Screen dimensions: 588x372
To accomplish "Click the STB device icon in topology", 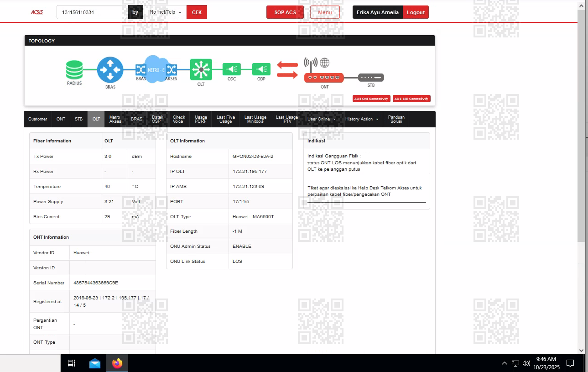I will point(371,78).
